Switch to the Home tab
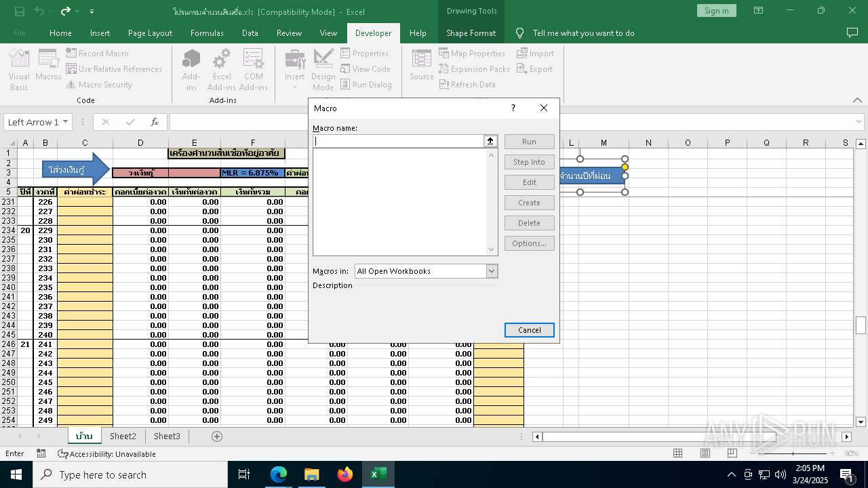 pos(60,33)
